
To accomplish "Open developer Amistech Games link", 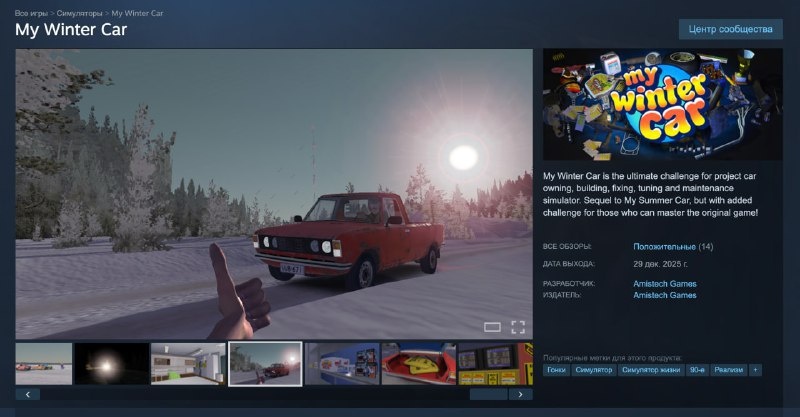I will pos(665,284).
